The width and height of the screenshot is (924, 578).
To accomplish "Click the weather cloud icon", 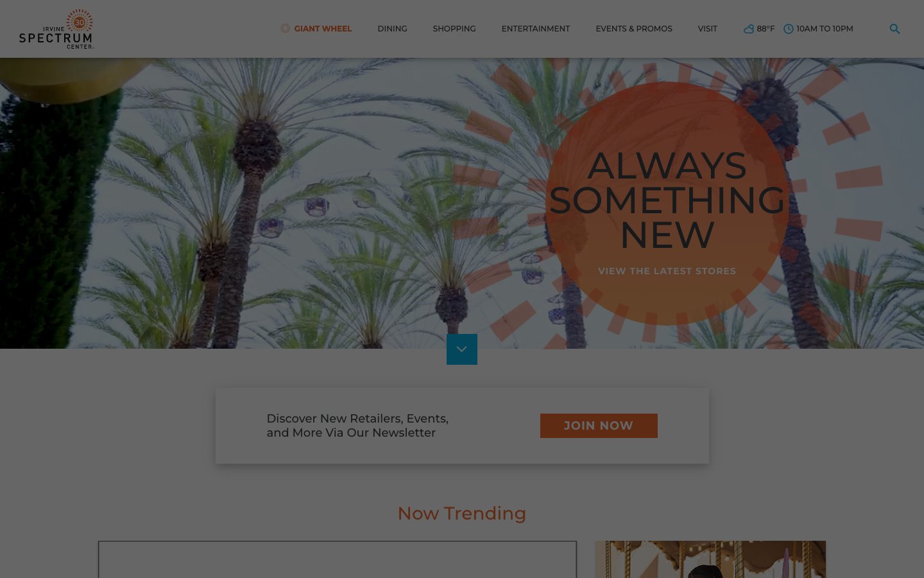I will coord(748,29).
